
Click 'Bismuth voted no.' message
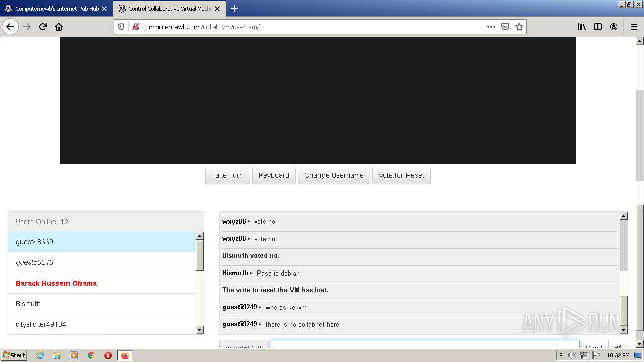coord(251,255)
